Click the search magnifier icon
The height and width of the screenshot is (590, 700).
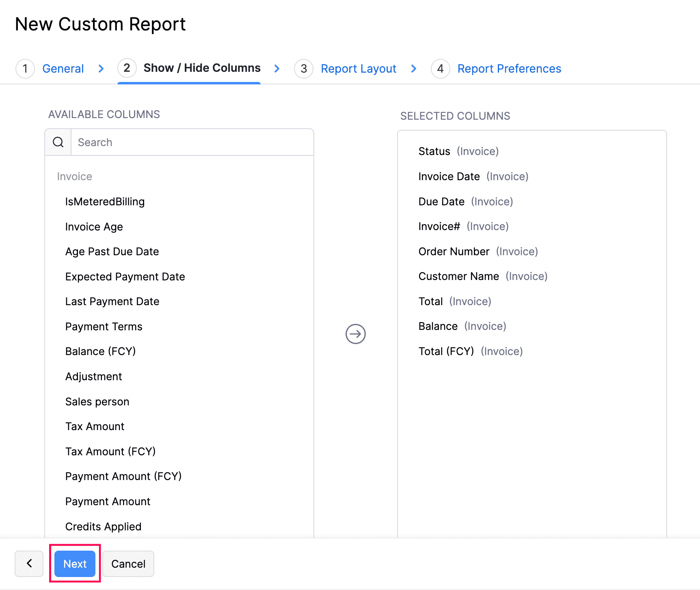[58, 142]
